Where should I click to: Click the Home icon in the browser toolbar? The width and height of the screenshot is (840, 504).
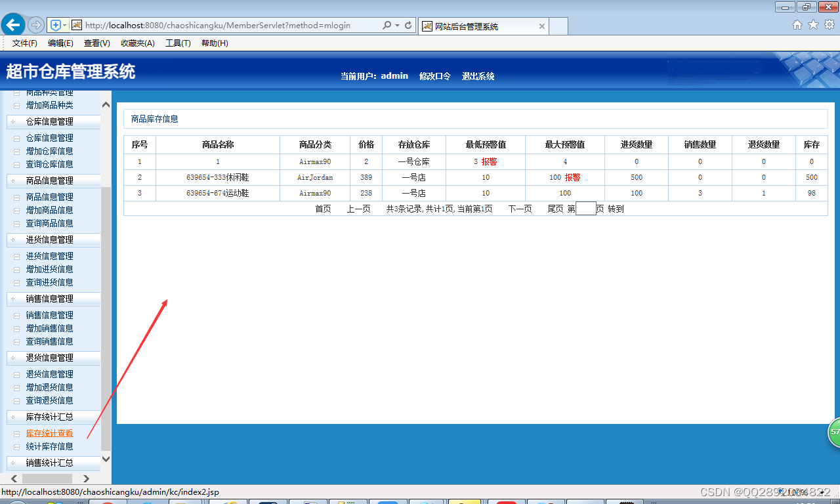click(x=797, y=24)
